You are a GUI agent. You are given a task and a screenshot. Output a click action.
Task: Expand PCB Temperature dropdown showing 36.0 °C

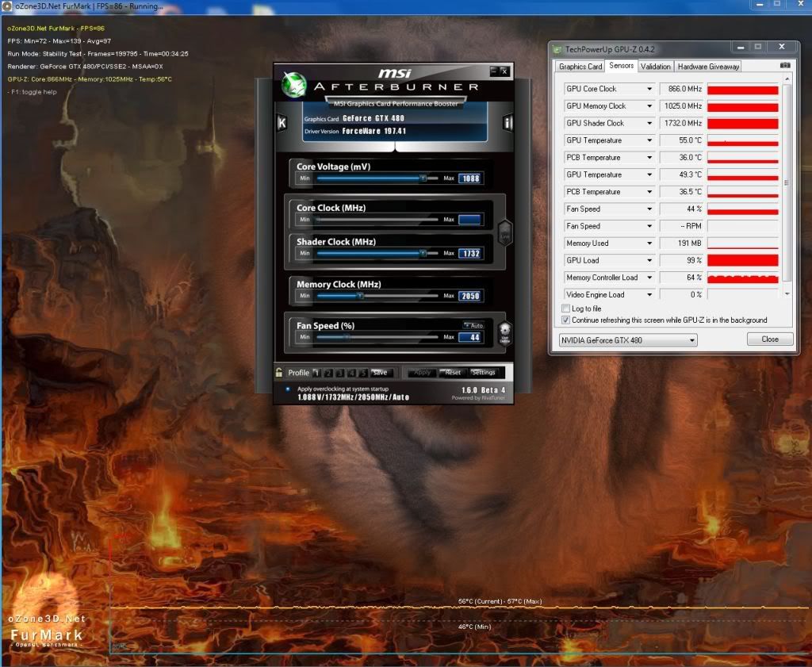pyautogui.click(x=649, y=157)
